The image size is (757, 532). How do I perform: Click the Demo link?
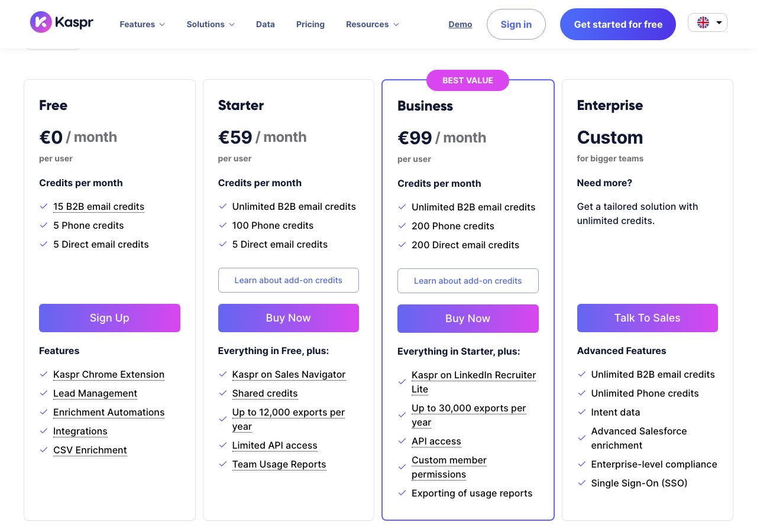(460, 24)
